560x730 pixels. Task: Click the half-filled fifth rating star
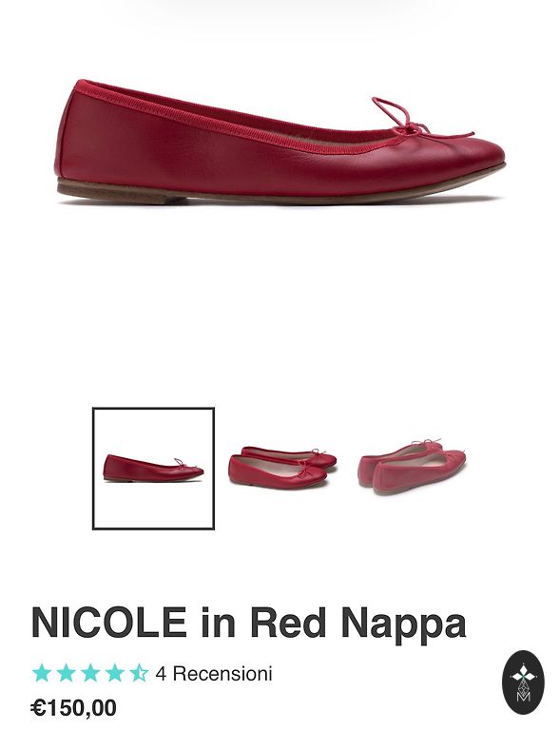click(x=139, y=673)
